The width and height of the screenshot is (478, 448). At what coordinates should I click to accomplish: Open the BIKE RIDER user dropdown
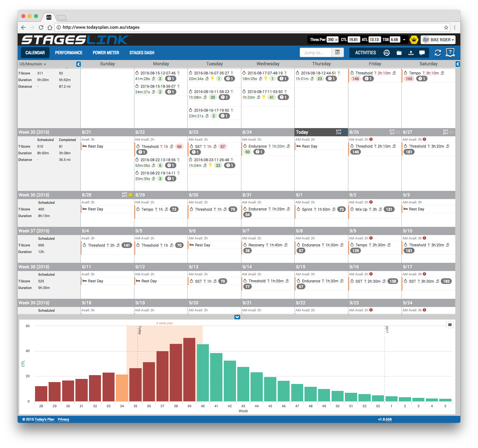tap(438, 40)
